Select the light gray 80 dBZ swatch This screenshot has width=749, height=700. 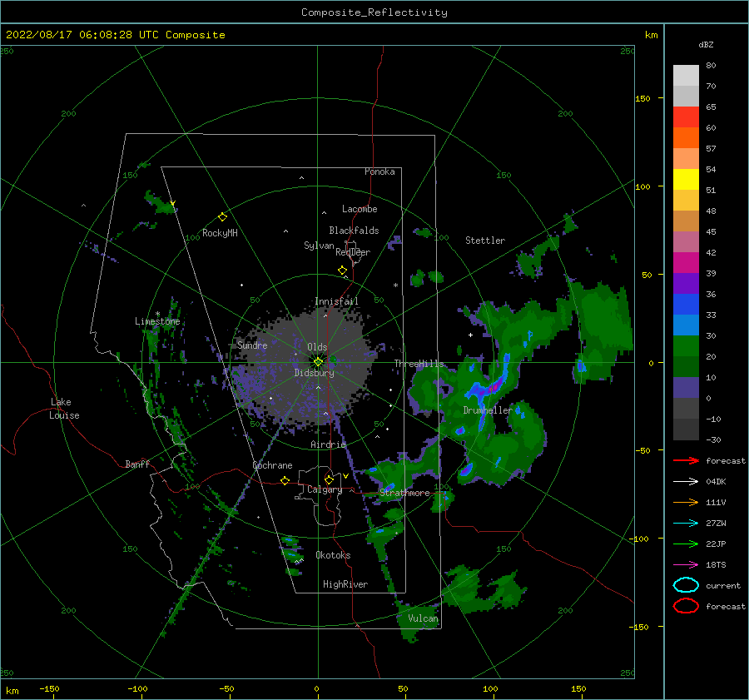(x=686, y=76)
